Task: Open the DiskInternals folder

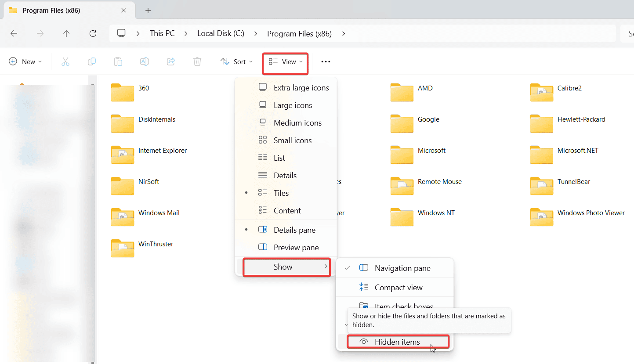Action: click(x=143, y=123)
